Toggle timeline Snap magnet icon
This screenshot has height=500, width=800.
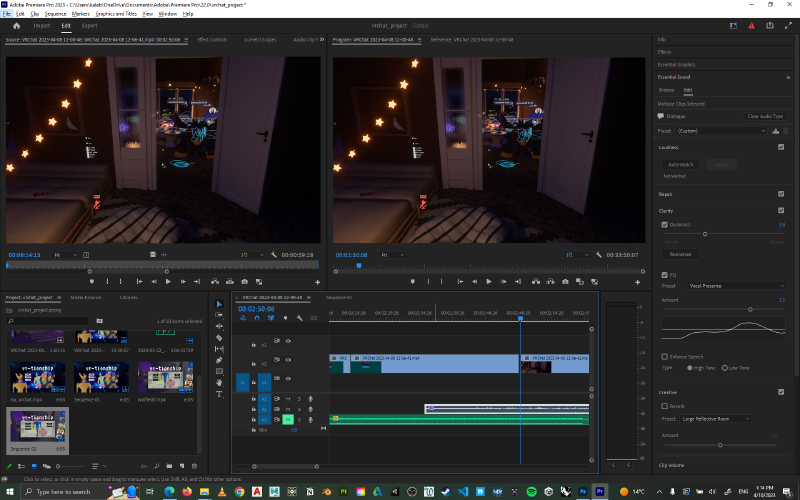(x=257, y=318)
